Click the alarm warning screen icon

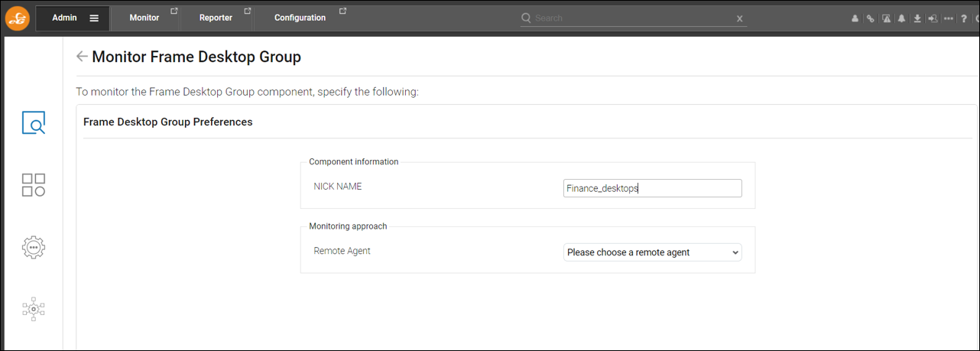(886, 18)
